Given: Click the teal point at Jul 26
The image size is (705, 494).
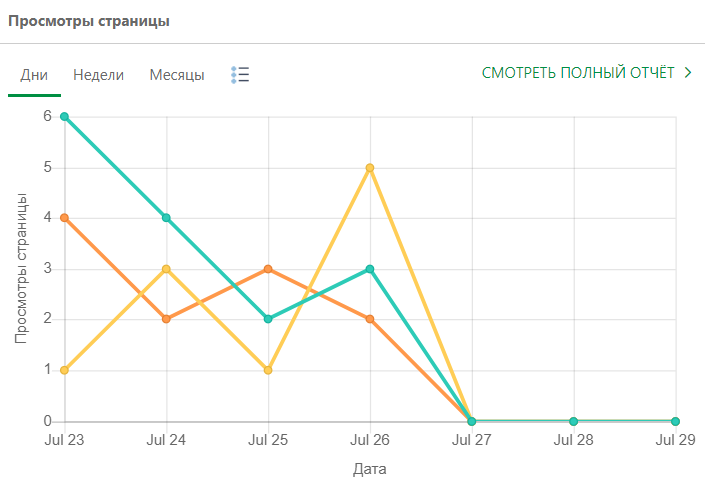Looking at the screenshot, I should [370, 269].
